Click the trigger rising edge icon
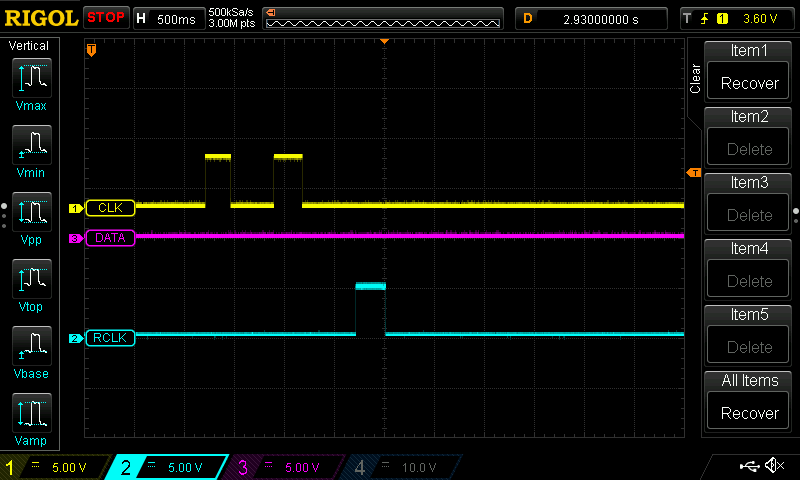 pyautogui.click(x=704, y=19)
